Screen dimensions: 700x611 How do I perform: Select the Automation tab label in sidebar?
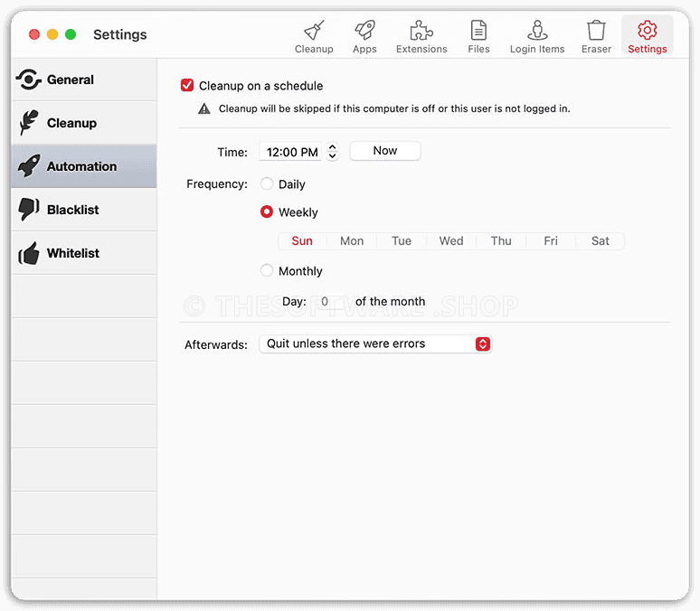click(x=82, y=166)
